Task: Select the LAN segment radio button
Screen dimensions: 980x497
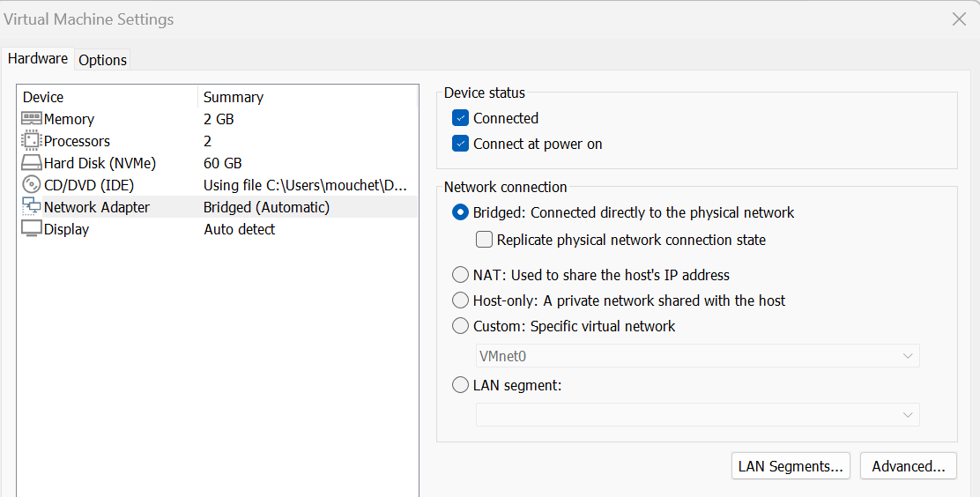Action: [460, 385]
